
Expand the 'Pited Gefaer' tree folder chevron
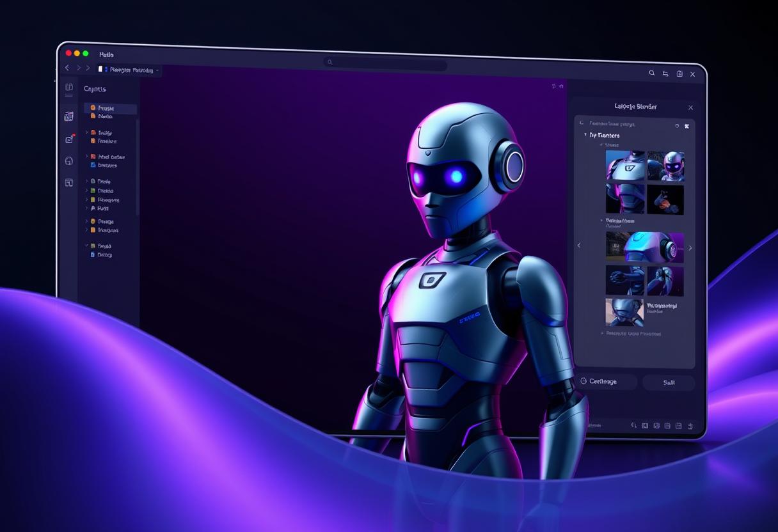(x=87, y=157)
